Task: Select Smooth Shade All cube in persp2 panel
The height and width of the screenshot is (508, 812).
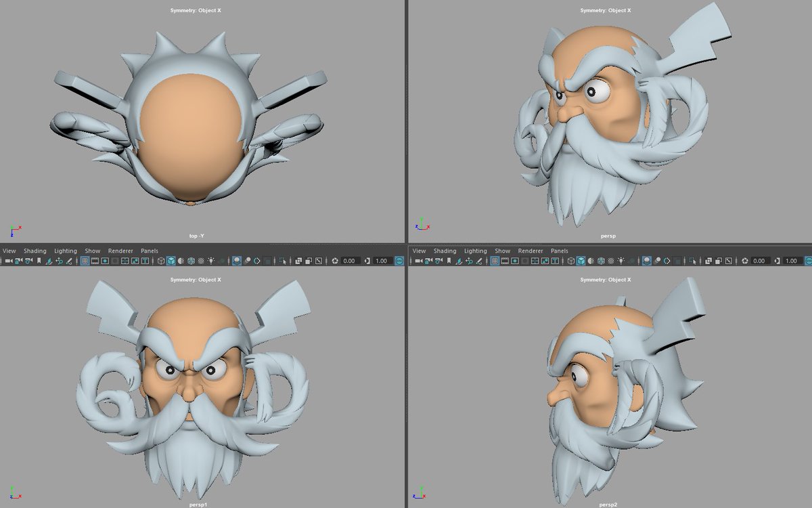Action: pyautogui.click(x=581, y=261)
